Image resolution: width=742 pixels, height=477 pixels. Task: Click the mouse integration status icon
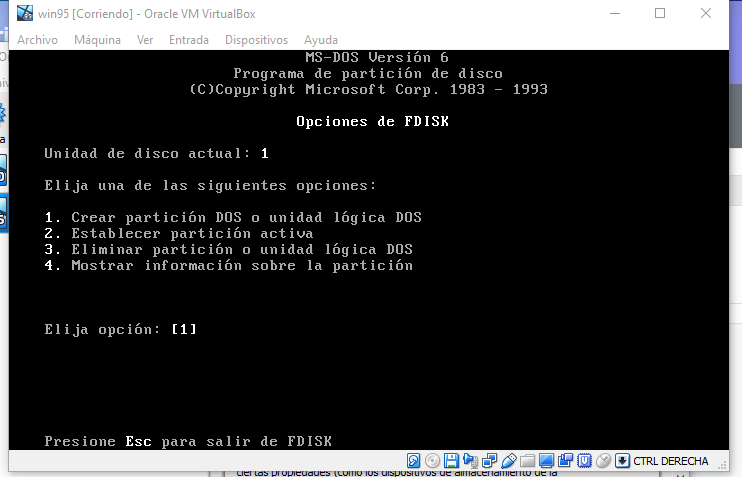click(x=603, y=460)
